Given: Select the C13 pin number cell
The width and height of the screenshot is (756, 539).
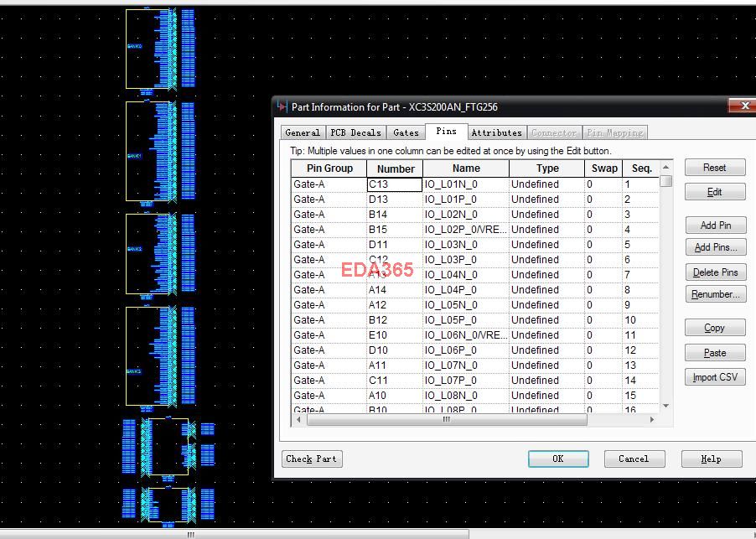Looking at the screenshot, I should pyautogui.click(x=395, y=184).
